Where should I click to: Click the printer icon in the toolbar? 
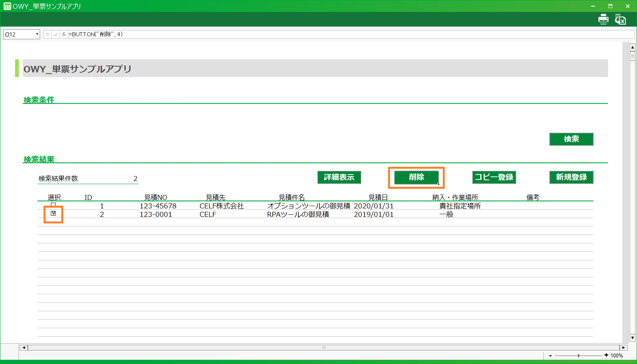[603, 19]
